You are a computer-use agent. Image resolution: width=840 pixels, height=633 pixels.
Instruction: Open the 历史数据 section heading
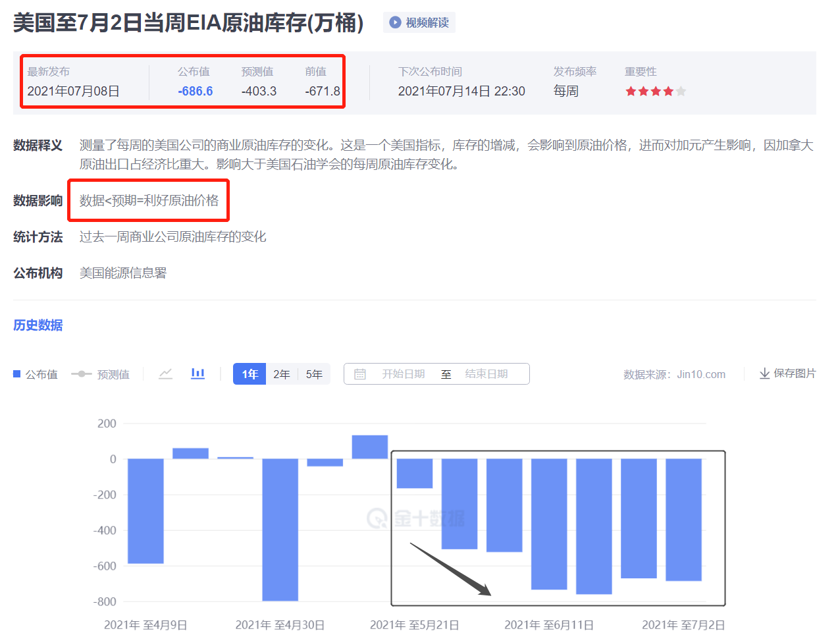click(38, 325)
